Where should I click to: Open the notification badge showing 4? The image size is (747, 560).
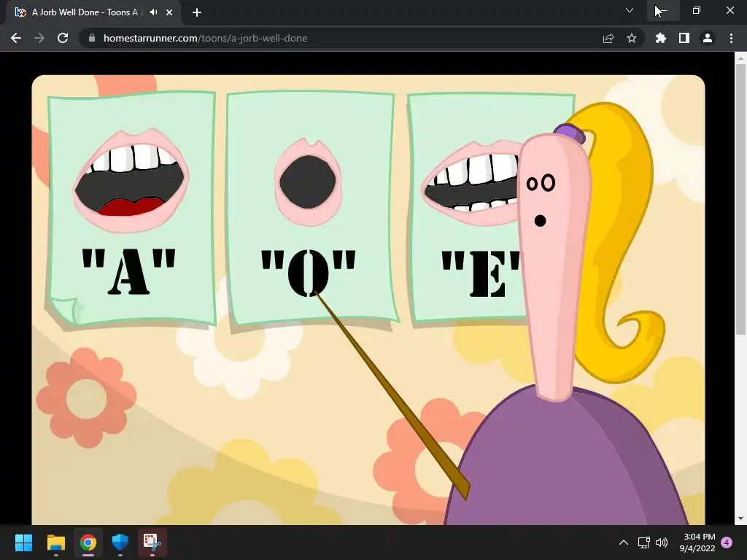727,542
